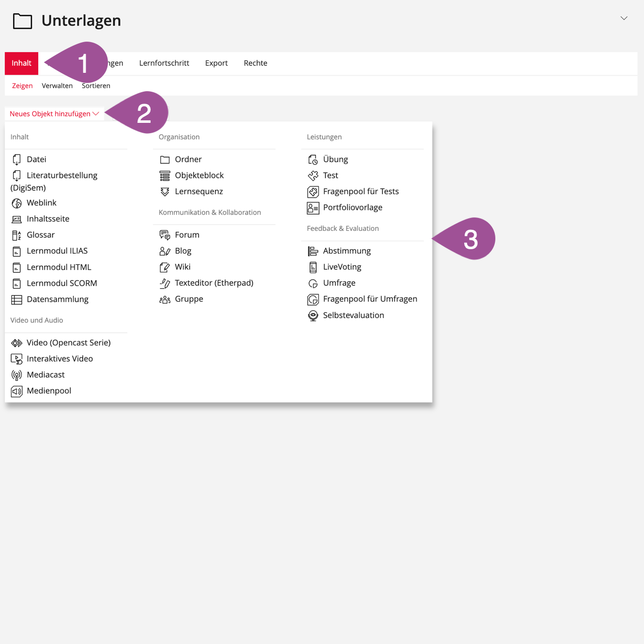The image size is (644, 644).
Task: Click the Forum speech bubble icon
Action: pos(164,235)
